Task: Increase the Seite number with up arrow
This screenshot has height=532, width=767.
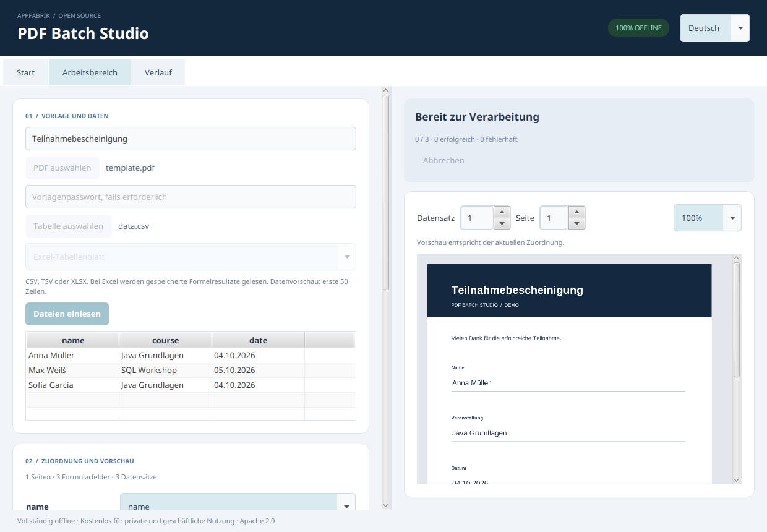Action: point(576,212)
